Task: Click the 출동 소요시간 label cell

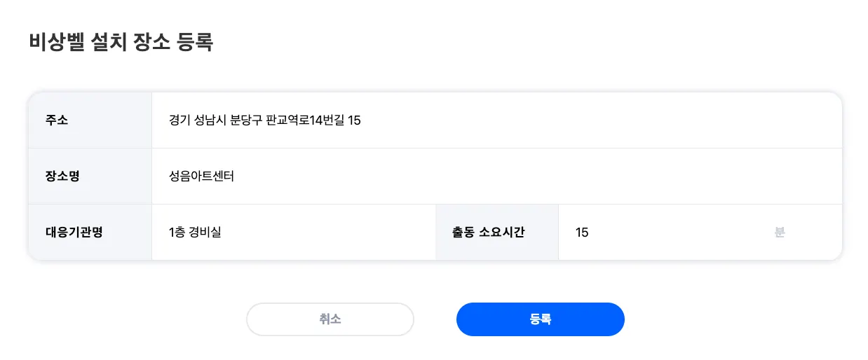Action: (x=489, y=233)
